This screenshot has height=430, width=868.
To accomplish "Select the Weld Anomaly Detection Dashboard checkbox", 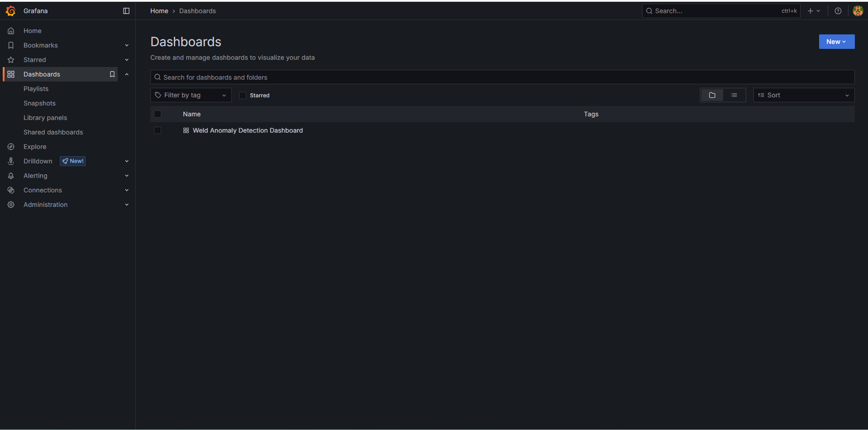I will [x=158, y=130].
